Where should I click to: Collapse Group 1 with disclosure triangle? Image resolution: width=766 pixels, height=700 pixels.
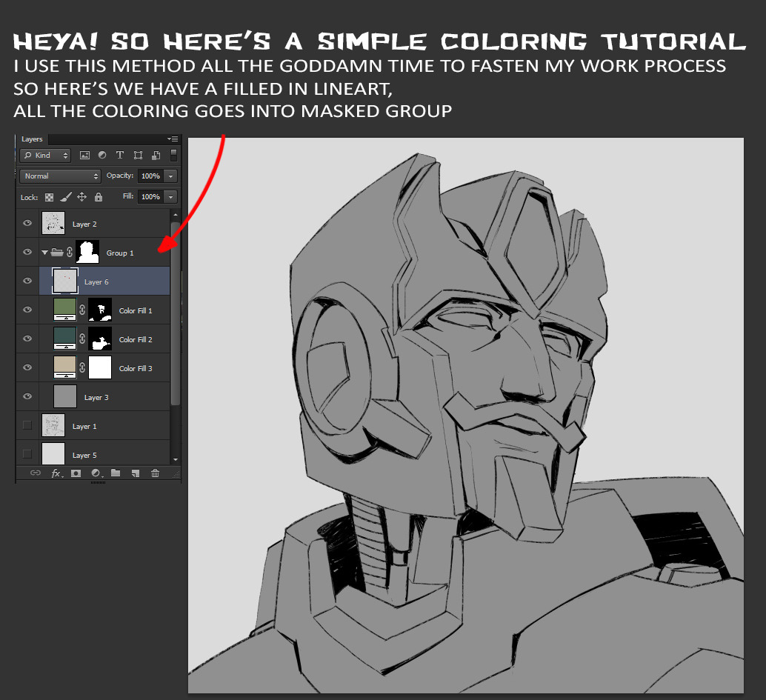tap(44, 253)
